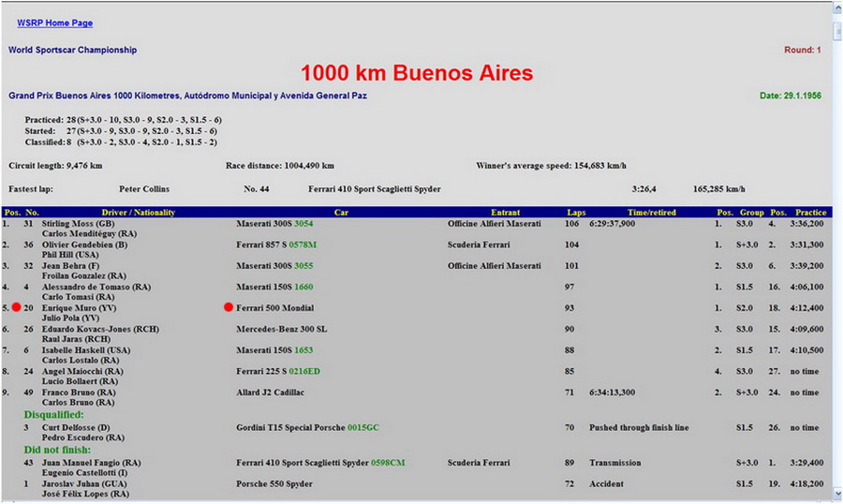Open chassis link 3055 for Maserati 300S
The image size is (843, 504).
303,266
